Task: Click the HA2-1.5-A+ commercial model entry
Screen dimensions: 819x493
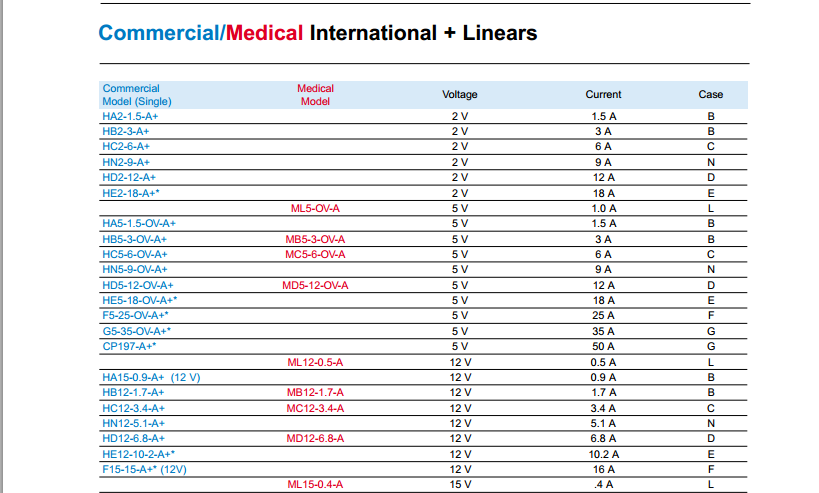Action: (130, 116)
